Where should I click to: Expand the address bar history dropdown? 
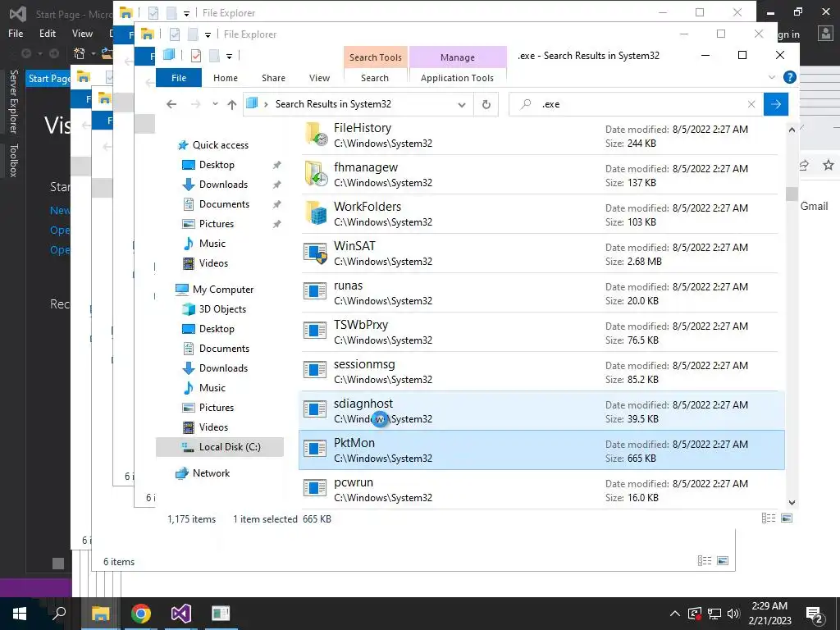tap(461, 104)
